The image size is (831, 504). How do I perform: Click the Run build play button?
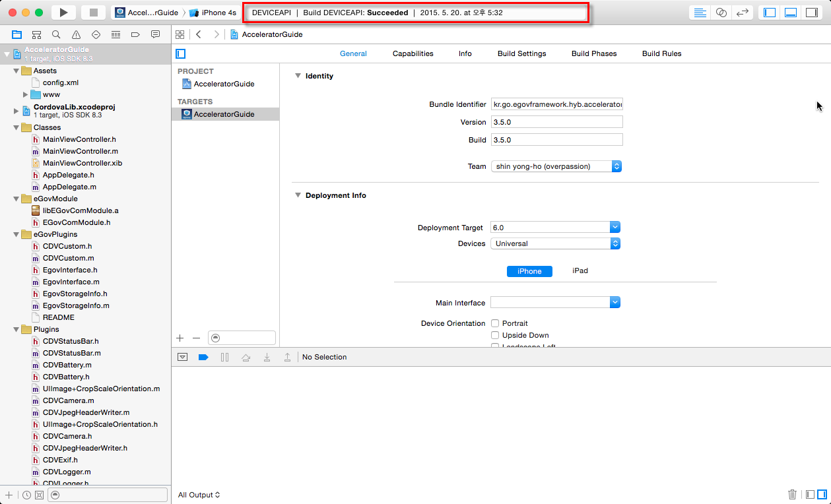tap(63, 13)
